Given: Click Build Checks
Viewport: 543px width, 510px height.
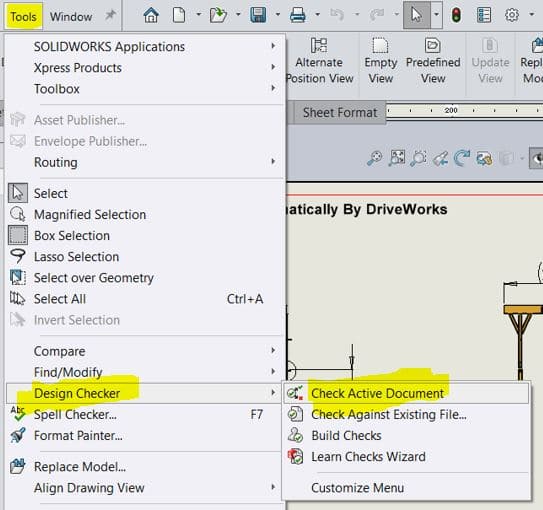Looking at the screenshot, I should click(407, 436).
